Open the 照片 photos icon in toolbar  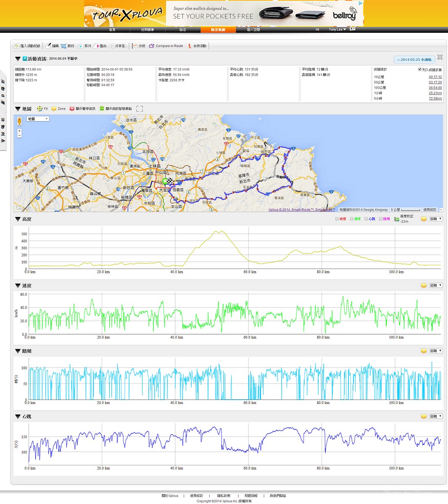(80, 46)
